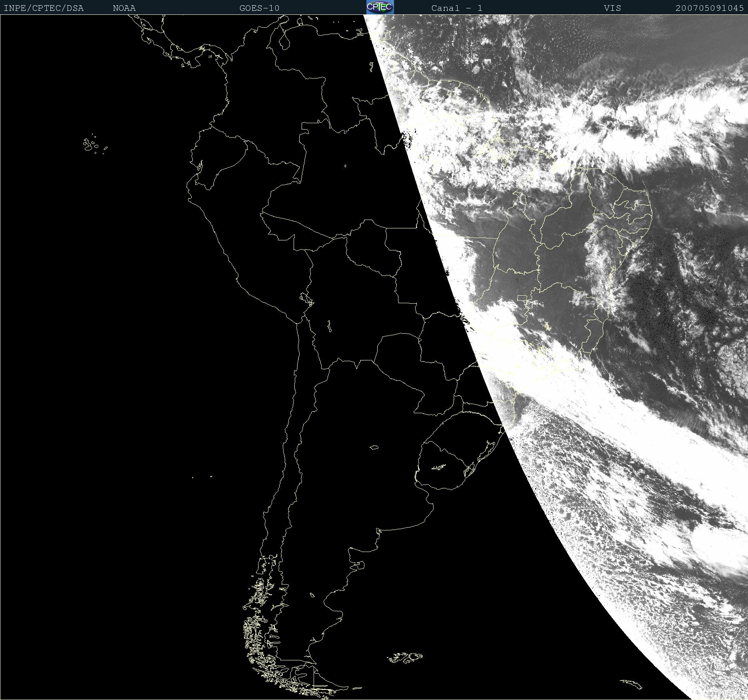Image resolution: width=748 pixels, height=700 pixels.
Task: Click the INPE/CPTEC/DSA header text
Action: tap(44, 8)
